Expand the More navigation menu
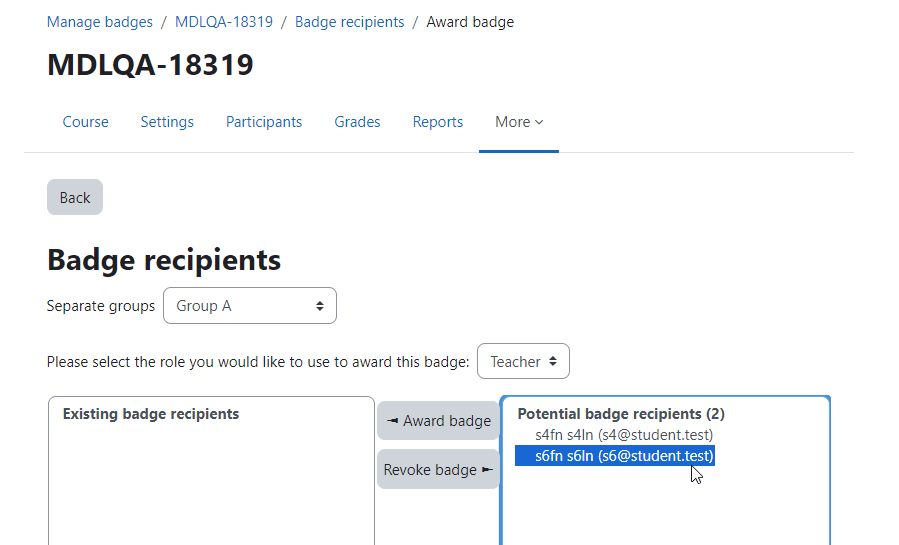899x545 pixels. point(519,122)
